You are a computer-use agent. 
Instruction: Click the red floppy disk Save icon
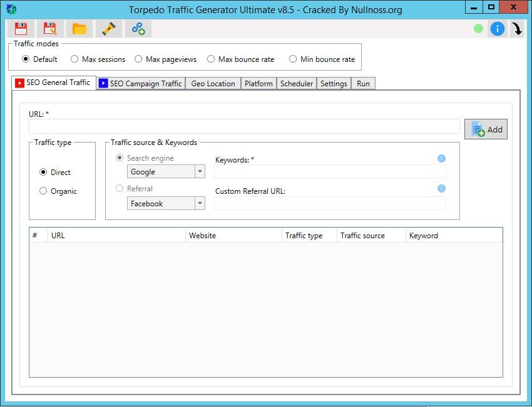(21, 29)
